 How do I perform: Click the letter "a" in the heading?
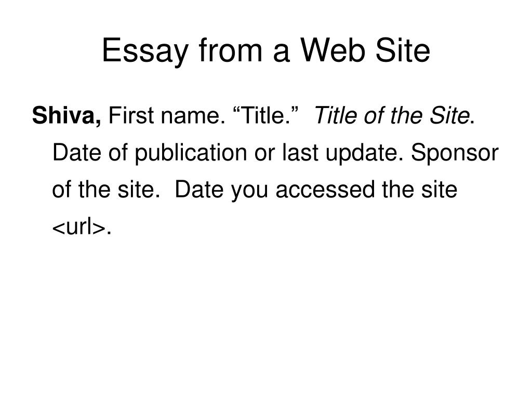coord(281,53)
